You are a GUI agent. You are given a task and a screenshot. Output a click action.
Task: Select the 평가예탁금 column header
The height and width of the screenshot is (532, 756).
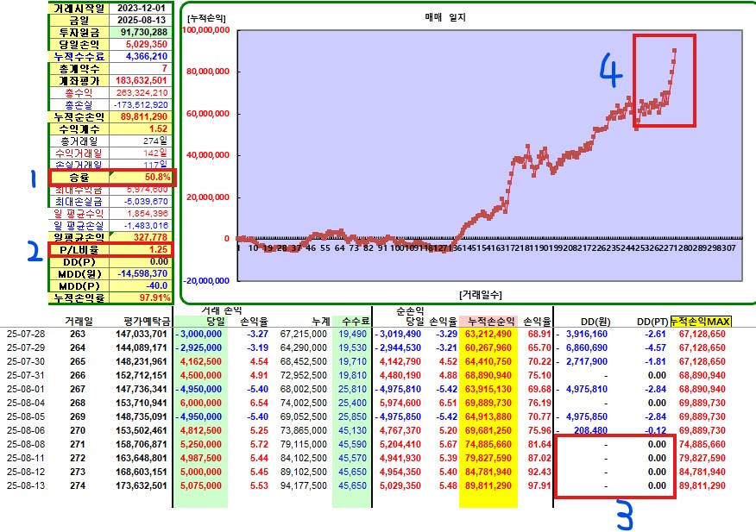click(147, 321)
